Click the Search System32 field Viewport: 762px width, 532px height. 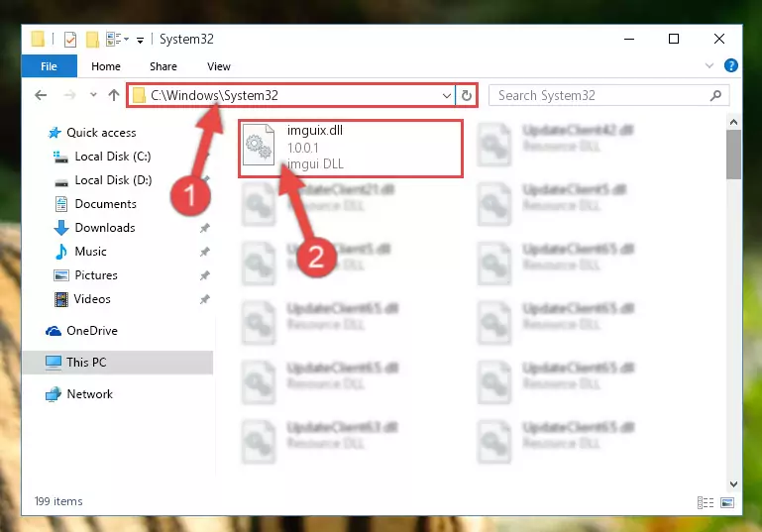(608, 96)
